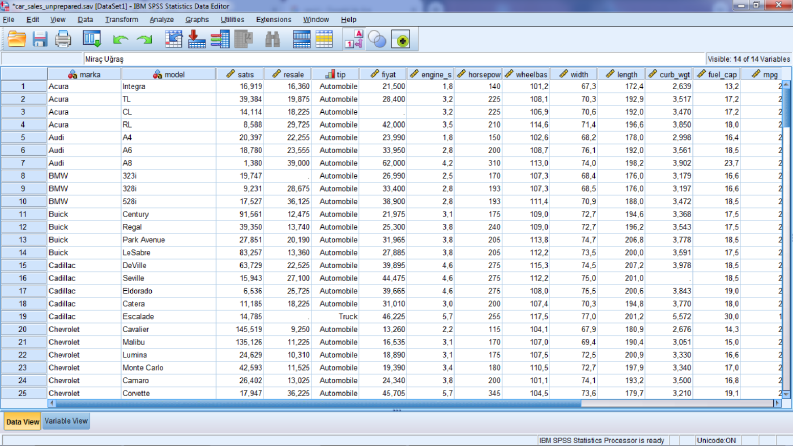
Task: Toggle the Value Labels icon
Action: click(x=354, y=39)
